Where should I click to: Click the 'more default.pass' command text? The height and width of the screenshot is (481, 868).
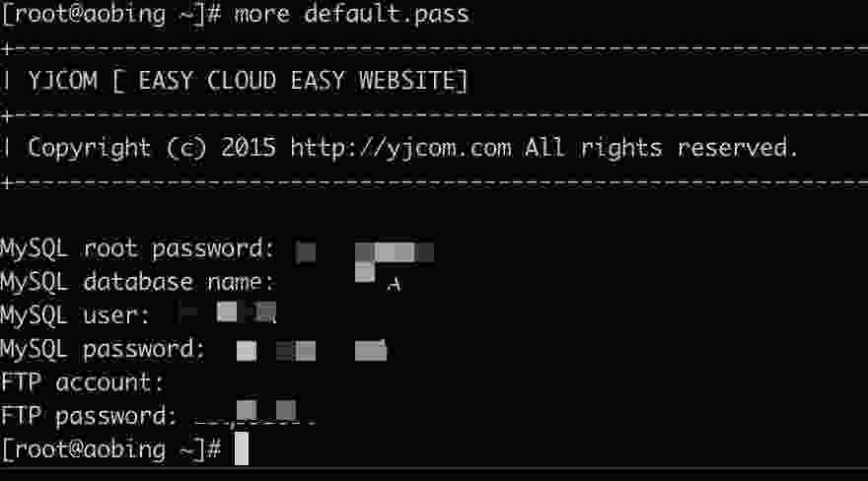[x=351, y=15]
